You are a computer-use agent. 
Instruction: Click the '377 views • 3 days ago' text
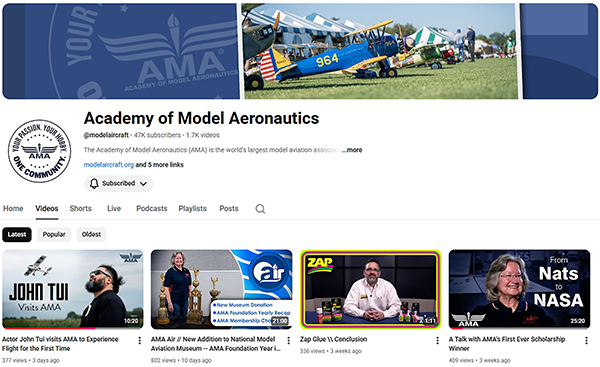(x=31, y=360)
